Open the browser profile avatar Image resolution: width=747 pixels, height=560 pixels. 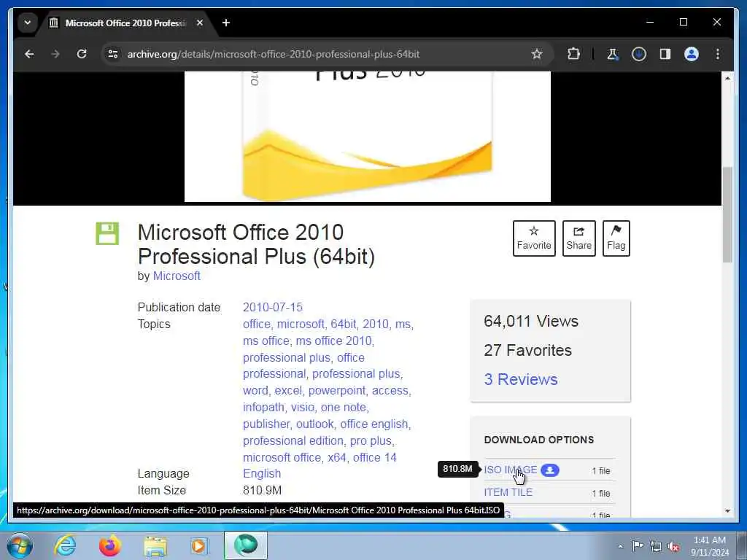692,54
